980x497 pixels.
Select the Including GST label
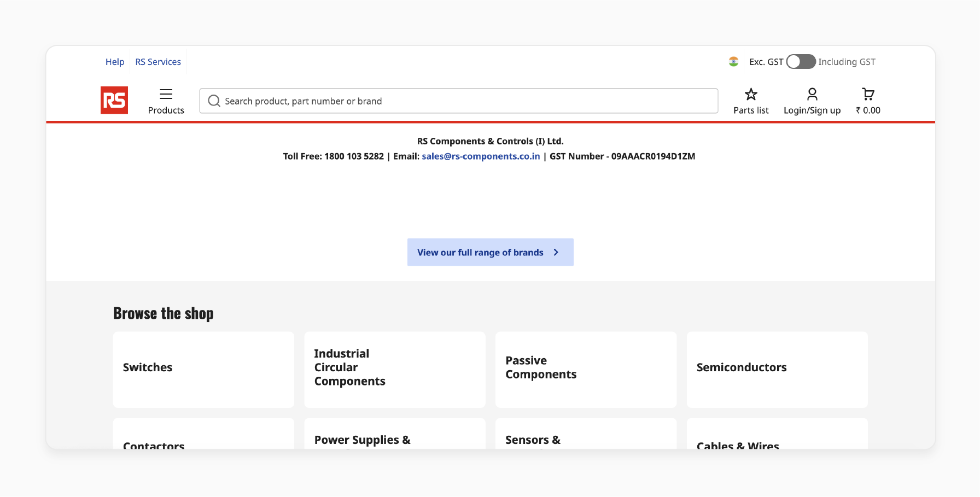click(847, 62)
